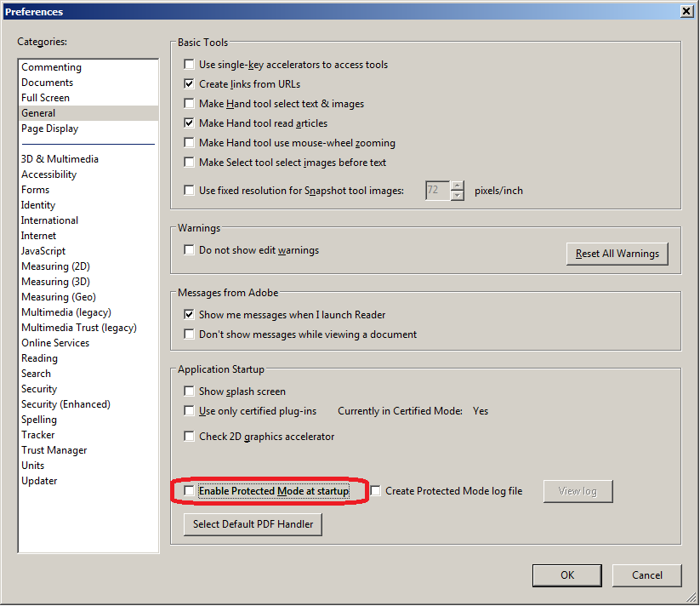This screenshot has width=700, height=606.
Task: Open Security (Enhanced) preferences
Action: pyautogui.click(x=88, y=404)
